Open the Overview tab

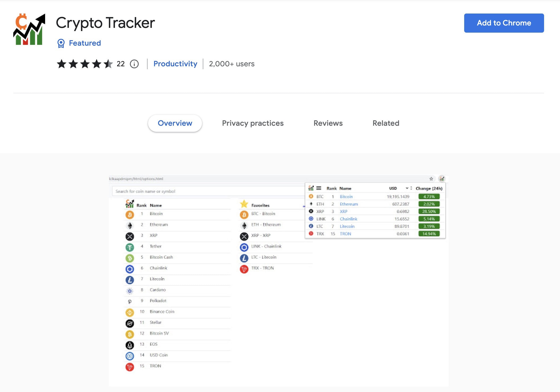pos(175,123)
